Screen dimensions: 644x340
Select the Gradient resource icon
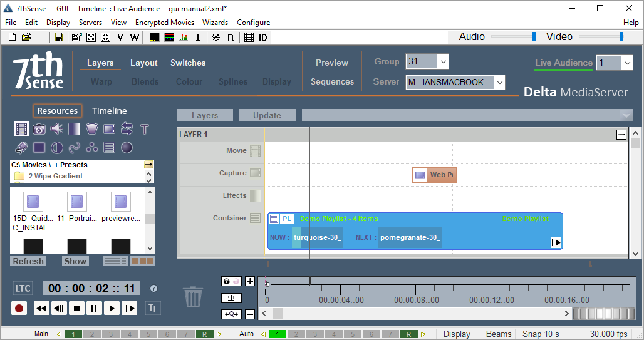[x=74, y=129]
